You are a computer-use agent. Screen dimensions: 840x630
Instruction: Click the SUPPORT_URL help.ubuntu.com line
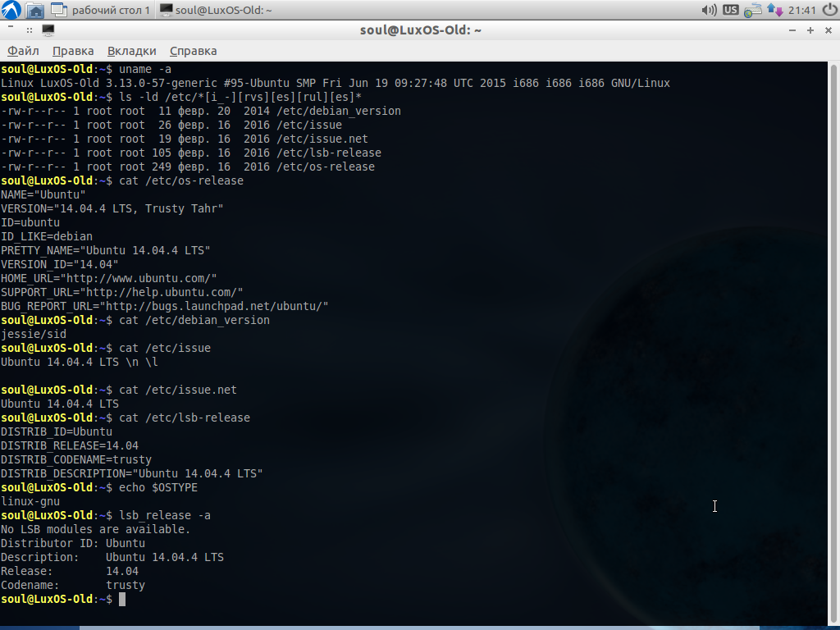click(x=121, y=292)
